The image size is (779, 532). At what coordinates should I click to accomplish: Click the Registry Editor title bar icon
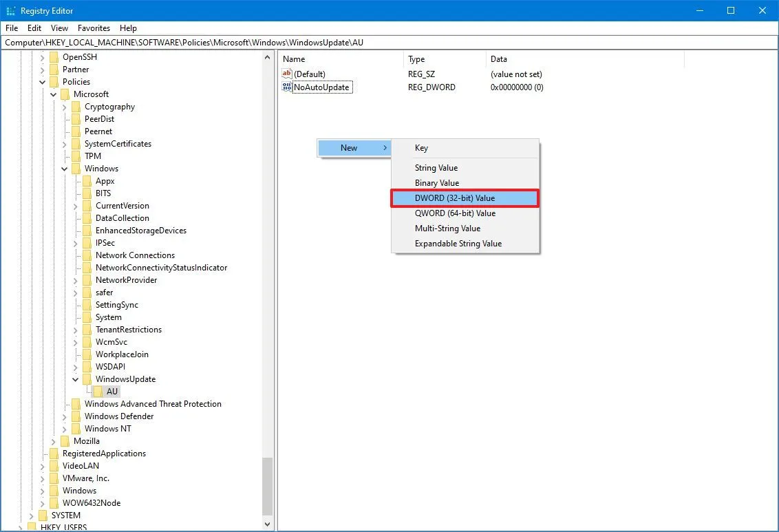point(10,10)
